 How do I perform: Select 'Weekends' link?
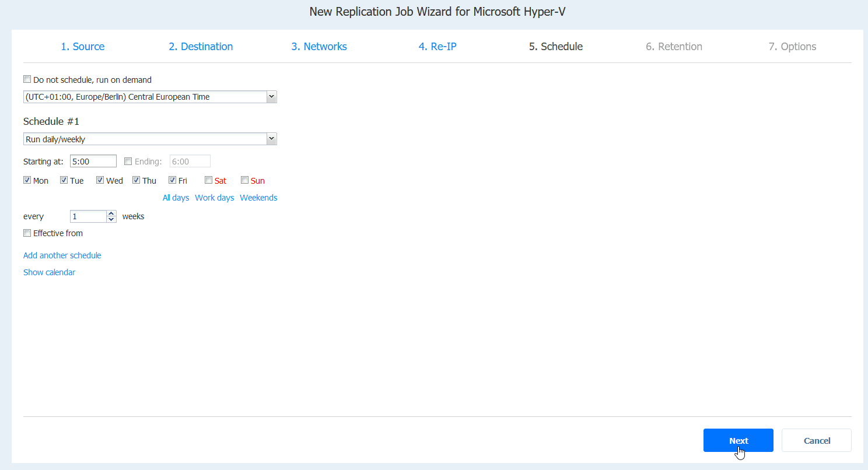tap(258, 198)
